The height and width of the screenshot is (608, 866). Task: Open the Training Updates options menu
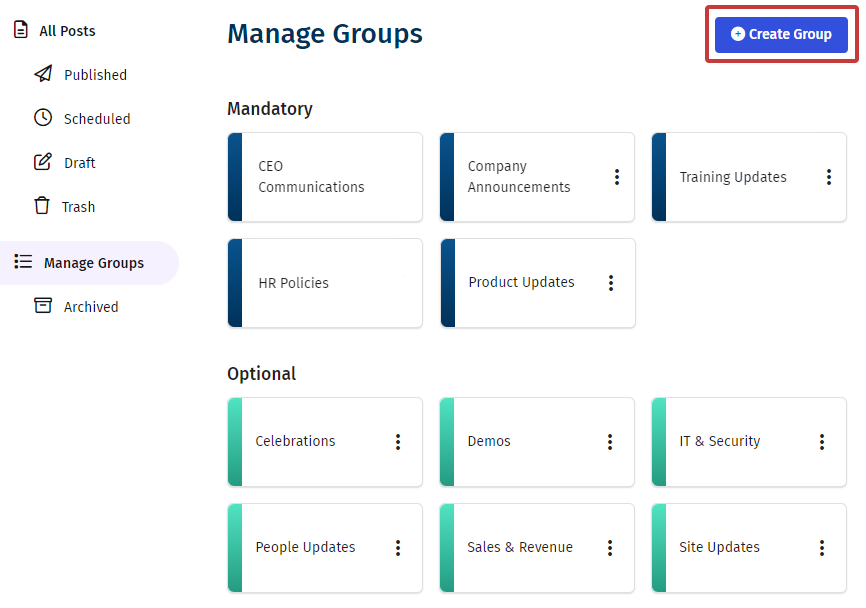(x=829, y=177)
